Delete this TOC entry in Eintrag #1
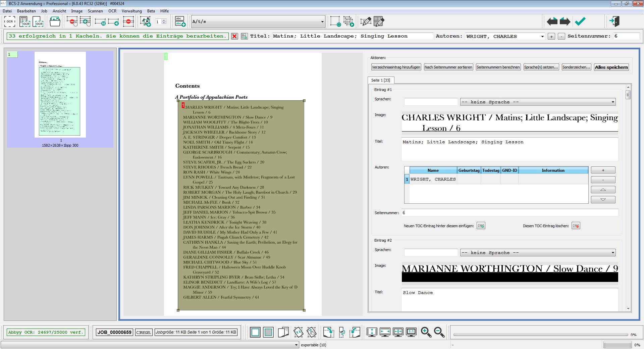 click(x=576, y=226)
